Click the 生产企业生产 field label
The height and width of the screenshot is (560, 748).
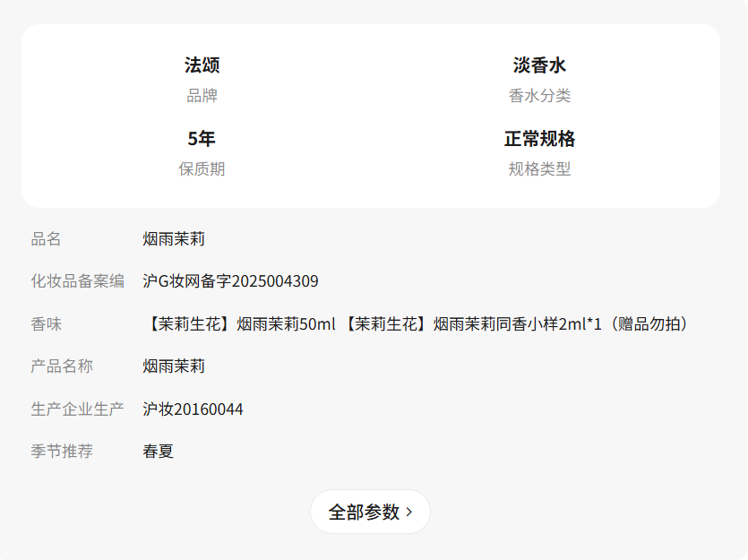tap(78, 409)
